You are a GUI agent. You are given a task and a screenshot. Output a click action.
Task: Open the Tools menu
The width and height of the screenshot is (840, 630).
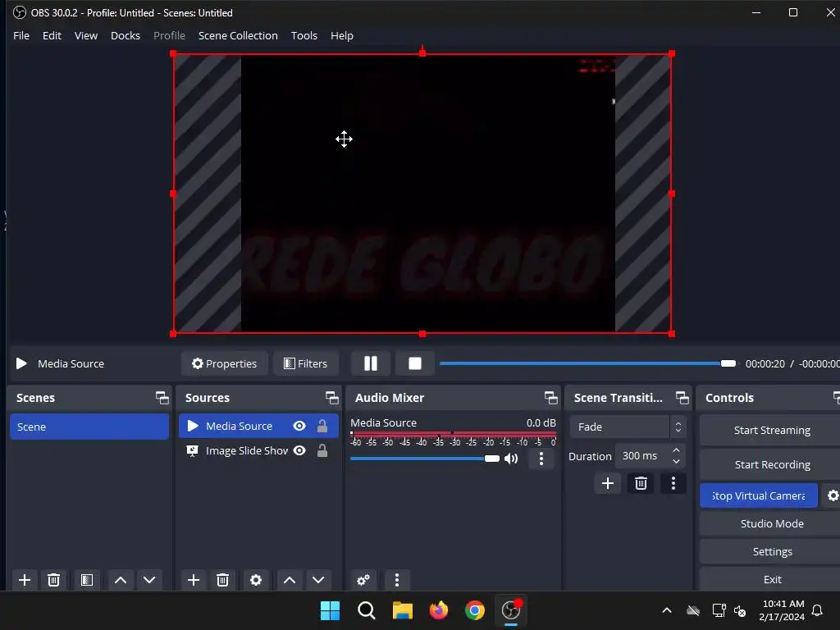304,35
